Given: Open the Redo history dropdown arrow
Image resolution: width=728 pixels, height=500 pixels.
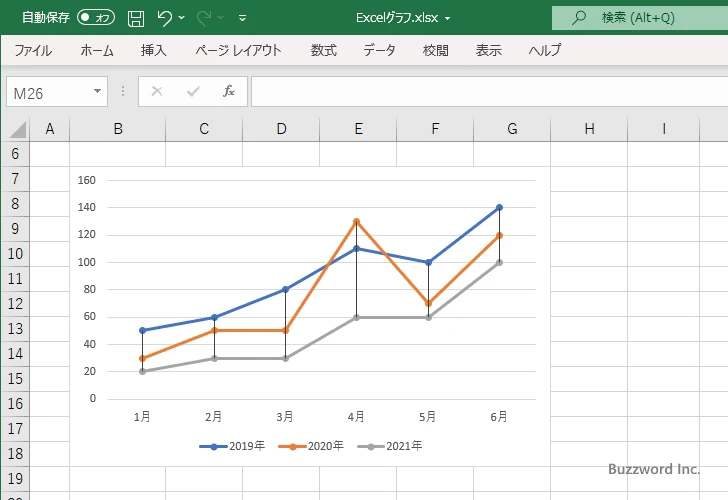Looking at the screenshot, I should pos(221,18).
